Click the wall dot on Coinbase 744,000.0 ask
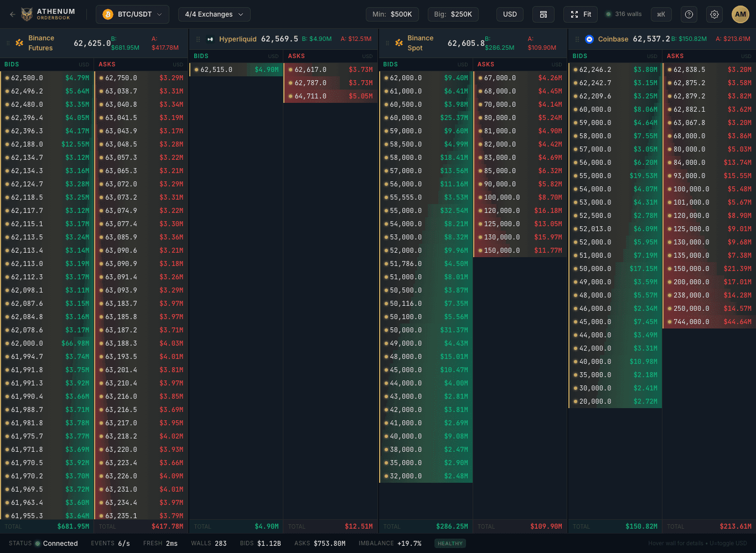This screenshot has height=553, width=756. tap(670, 322)
